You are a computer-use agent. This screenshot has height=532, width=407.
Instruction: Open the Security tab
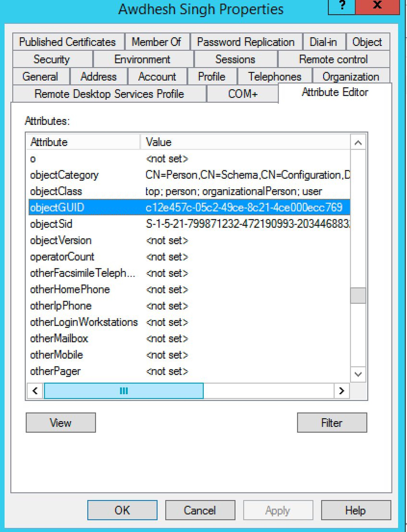pos(51,59)
